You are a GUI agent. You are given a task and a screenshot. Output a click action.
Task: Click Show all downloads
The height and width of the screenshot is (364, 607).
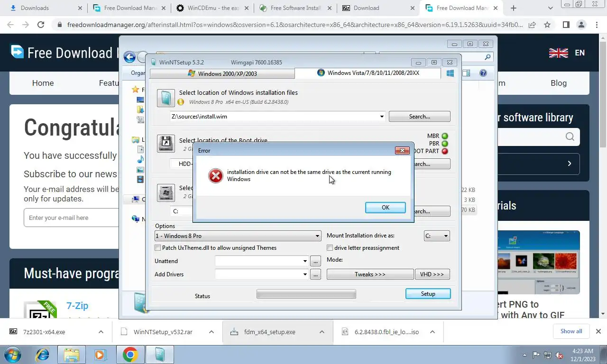click(571, 331)
